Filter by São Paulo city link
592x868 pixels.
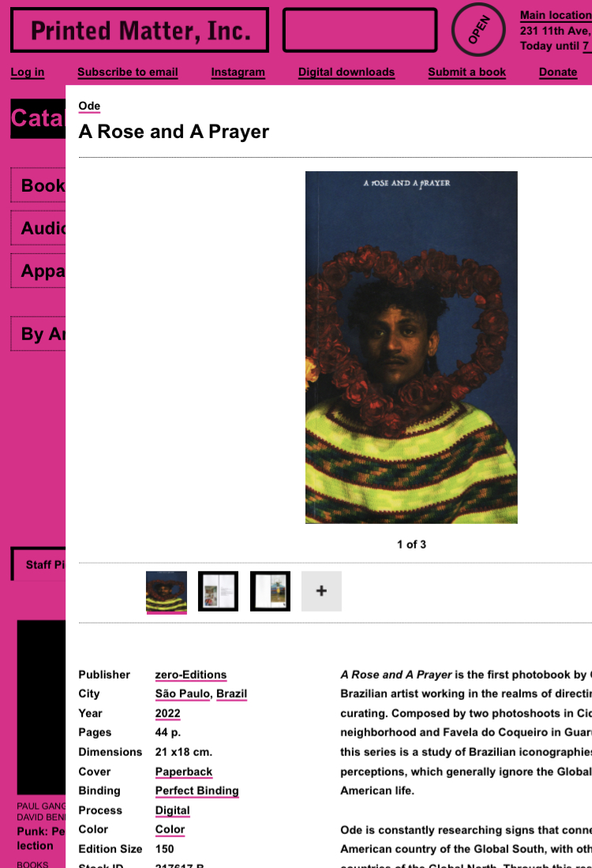[x=183, y=694]
